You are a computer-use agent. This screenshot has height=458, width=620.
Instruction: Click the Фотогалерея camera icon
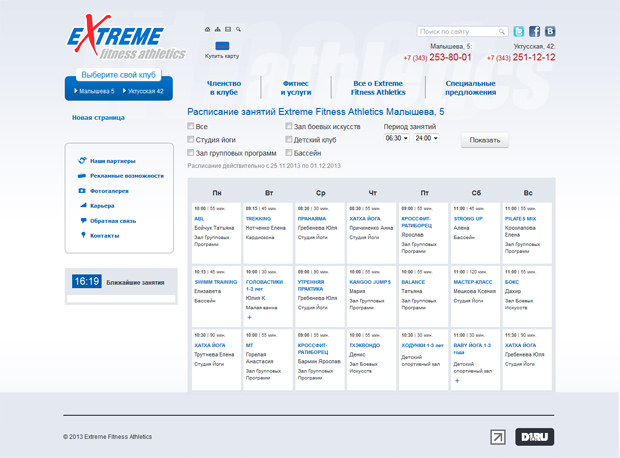[x=82, y=191]
